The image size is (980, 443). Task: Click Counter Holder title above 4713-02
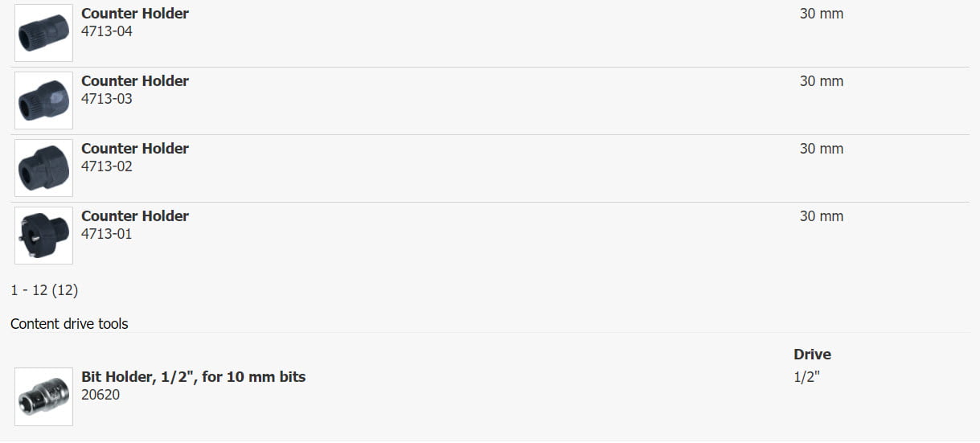point(135,149)
